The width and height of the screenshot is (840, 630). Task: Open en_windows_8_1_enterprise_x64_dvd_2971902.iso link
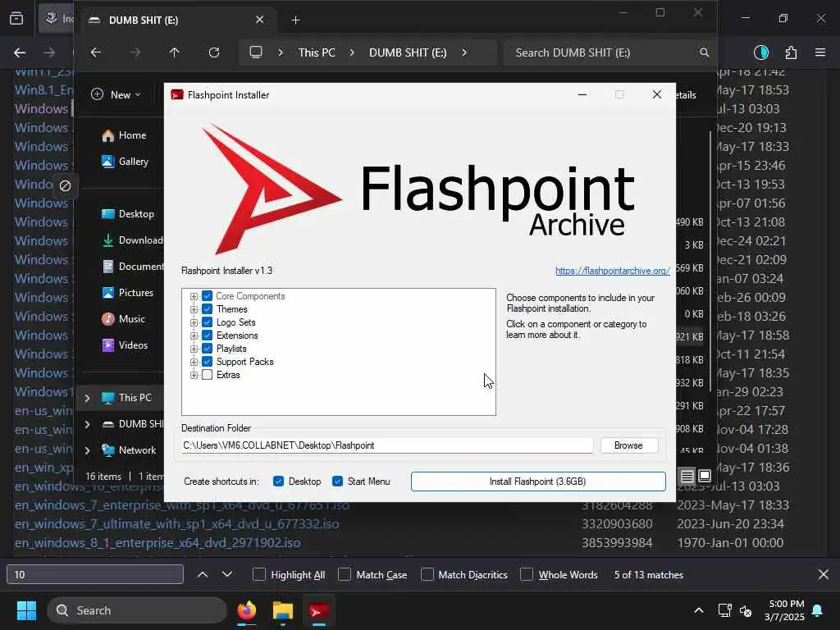click(x=157, y=543)
